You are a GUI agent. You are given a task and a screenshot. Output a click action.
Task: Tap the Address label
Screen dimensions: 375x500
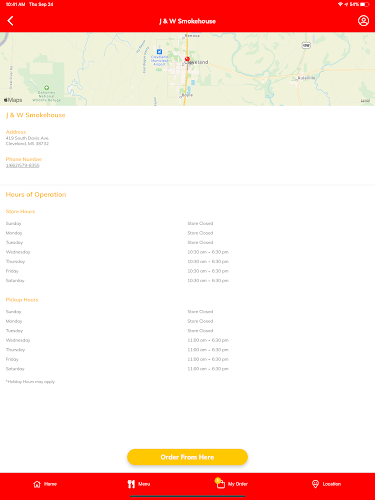tap(16, 132)
